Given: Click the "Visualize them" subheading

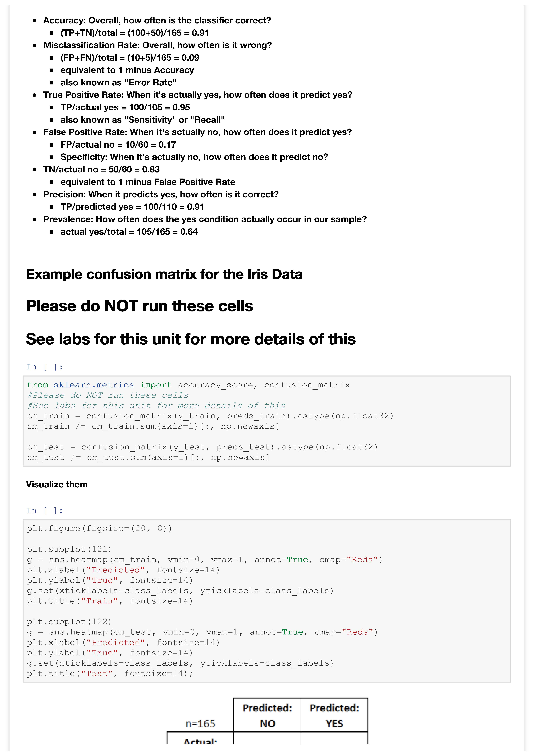Looking at the screenshot, I should tap(57, 484).
